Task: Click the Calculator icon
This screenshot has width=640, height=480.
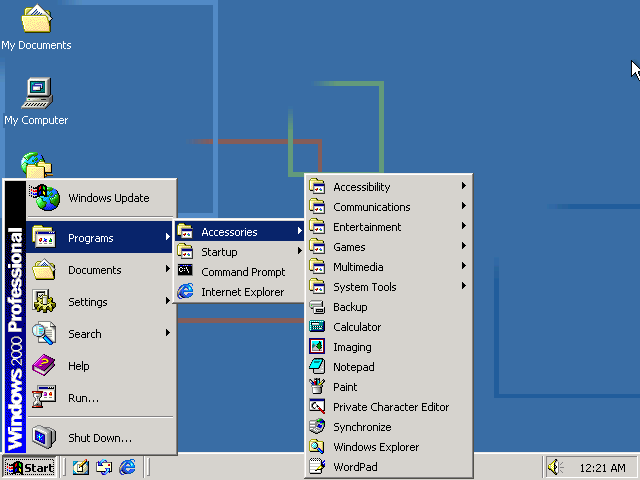Action: click(317, 327)
